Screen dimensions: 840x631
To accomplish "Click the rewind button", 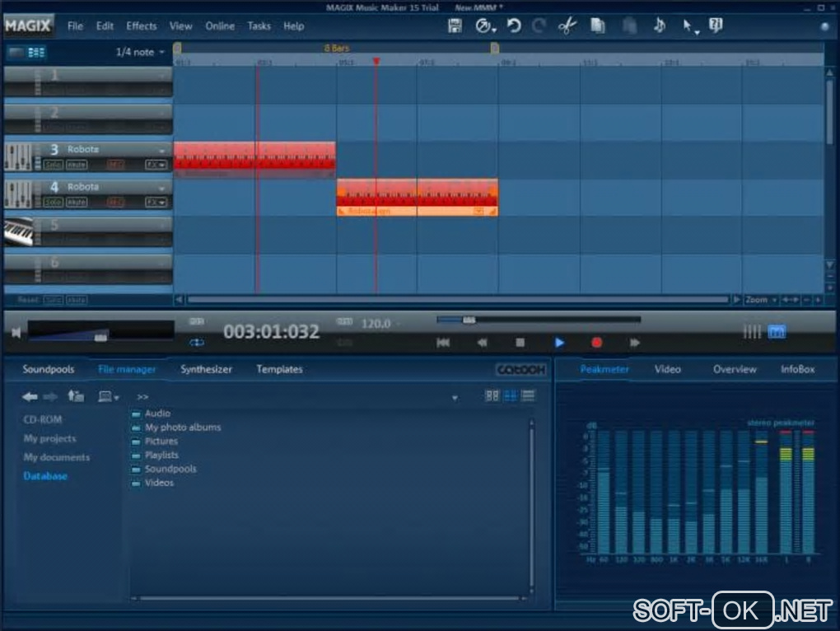I will pyautogui.click(x=482, y=343).
